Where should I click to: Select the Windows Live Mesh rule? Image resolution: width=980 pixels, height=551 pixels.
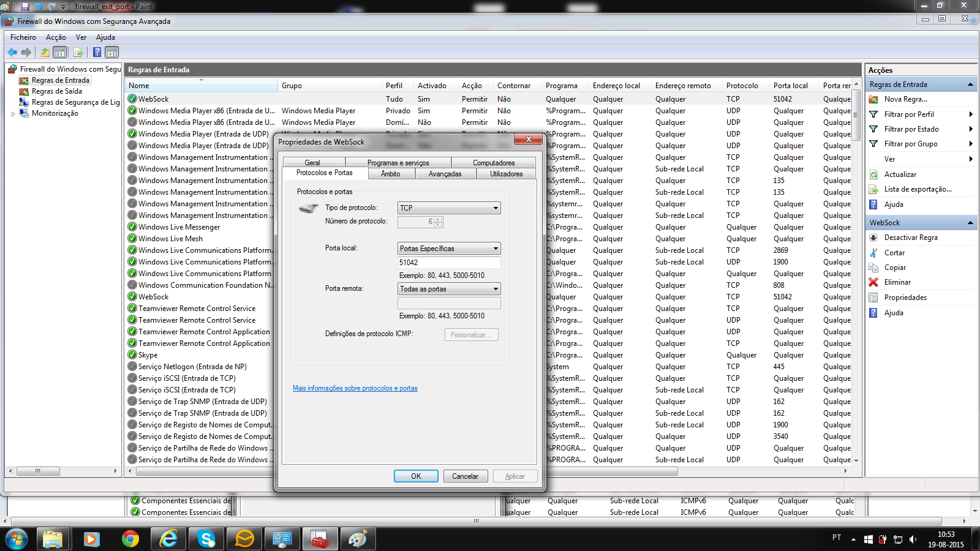coord(170,239)
